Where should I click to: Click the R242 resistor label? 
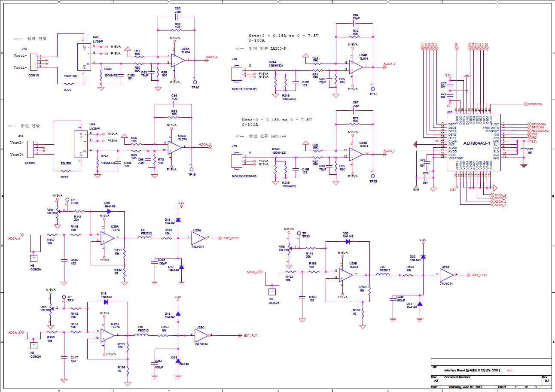108,69
